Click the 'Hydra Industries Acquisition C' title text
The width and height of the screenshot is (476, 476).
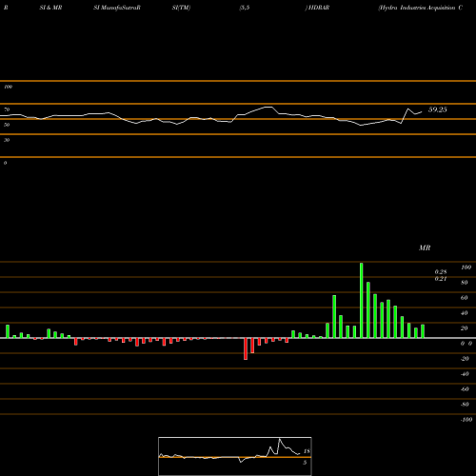(420, 8)
